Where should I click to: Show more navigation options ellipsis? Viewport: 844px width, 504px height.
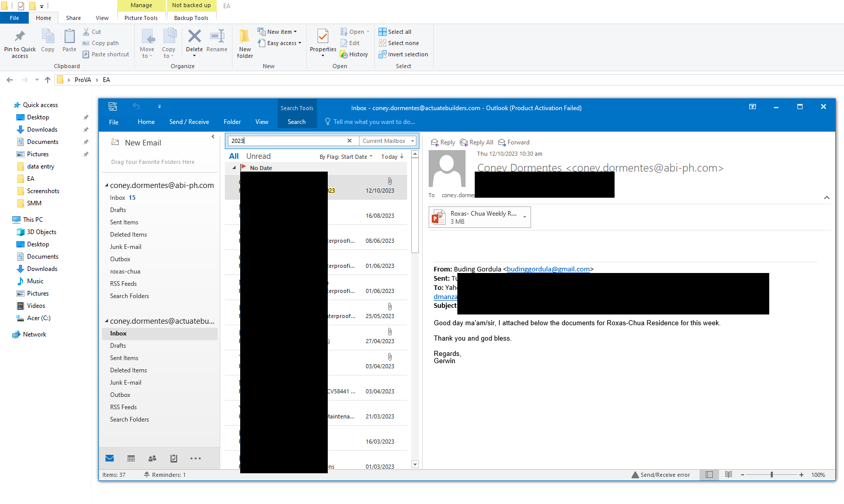(x=196, y=458)
